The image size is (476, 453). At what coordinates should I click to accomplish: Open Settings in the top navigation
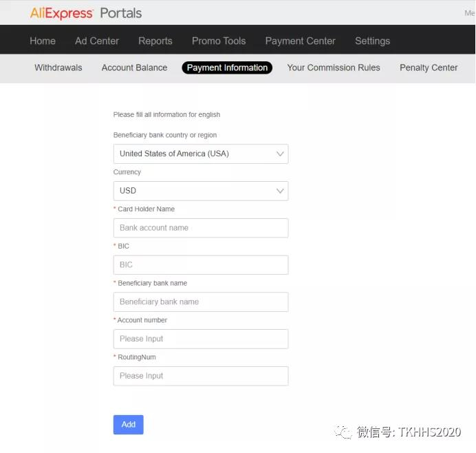pos(373,41)
